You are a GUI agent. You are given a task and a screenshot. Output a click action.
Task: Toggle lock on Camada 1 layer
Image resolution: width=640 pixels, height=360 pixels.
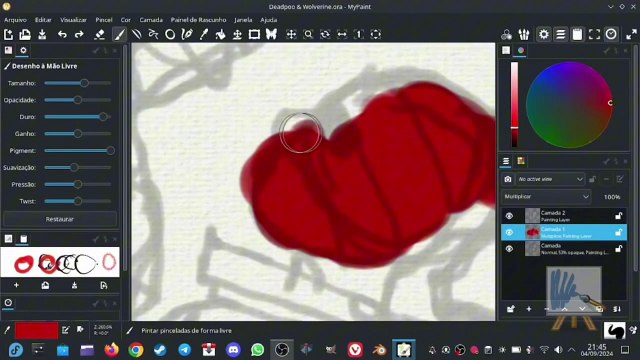pyautogui.click(x=619, y=232)
